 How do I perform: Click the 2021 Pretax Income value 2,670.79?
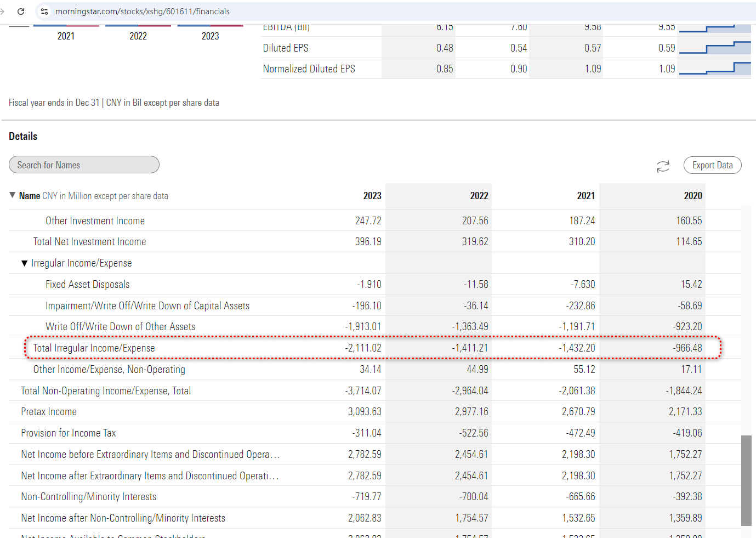click(578, 412)
